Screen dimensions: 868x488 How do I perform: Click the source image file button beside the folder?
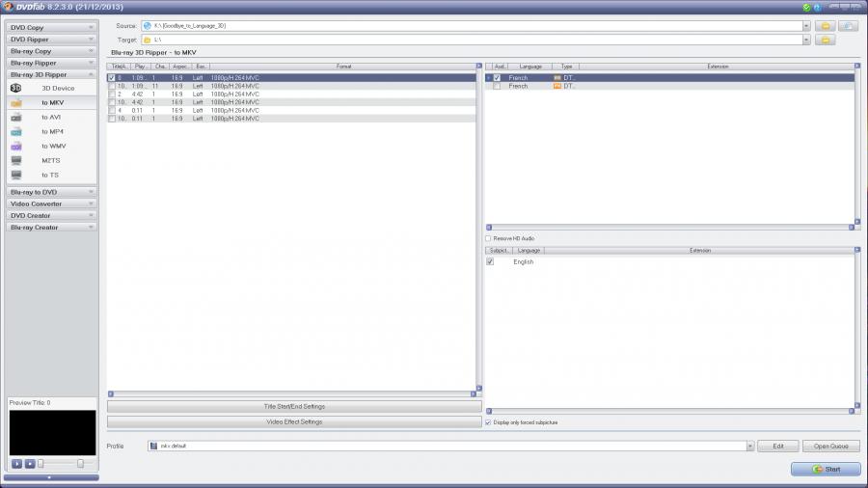[x=848, y=26]
